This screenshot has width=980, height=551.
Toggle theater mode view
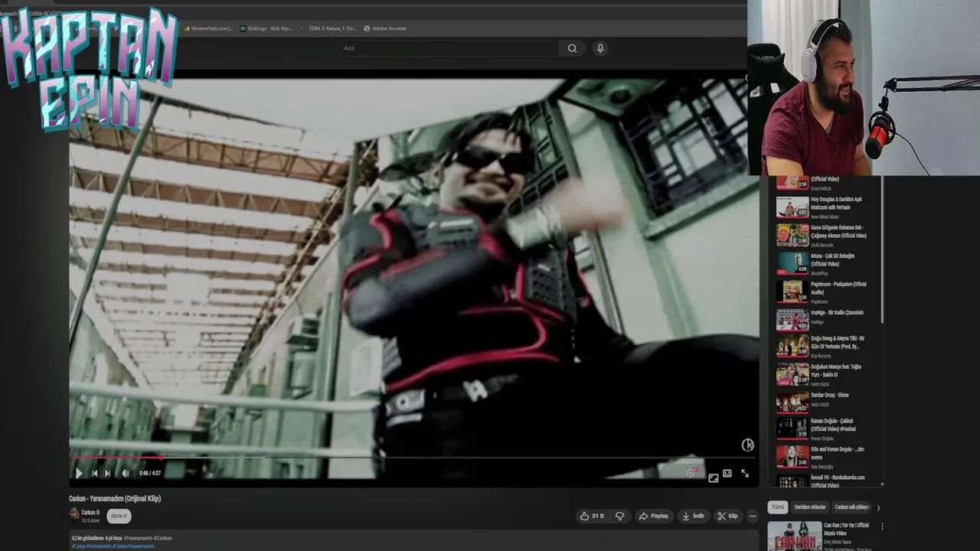727,474
